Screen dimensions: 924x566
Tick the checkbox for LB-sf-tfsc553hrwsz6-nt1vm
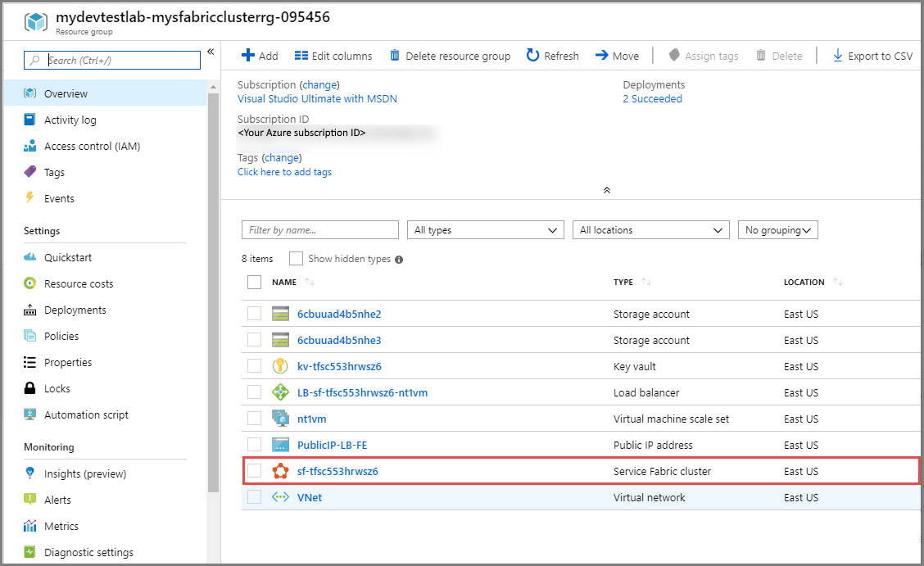click(254, 392)
